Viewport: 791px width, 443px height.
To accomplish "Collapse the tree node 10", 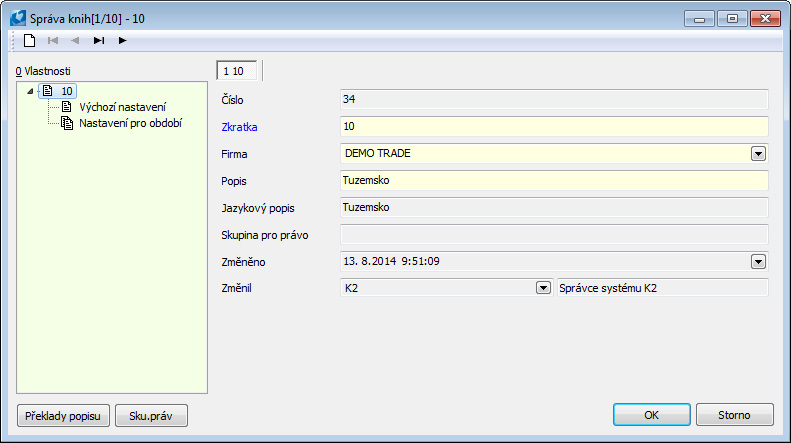I will [x=30, y=91].
